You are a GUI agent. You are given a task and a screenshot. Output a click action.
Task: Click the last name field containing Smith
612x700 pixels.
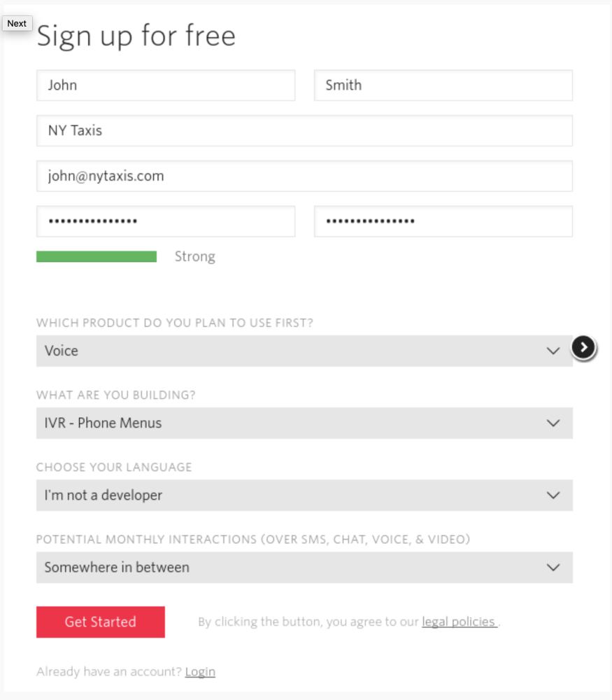point(443,85)
